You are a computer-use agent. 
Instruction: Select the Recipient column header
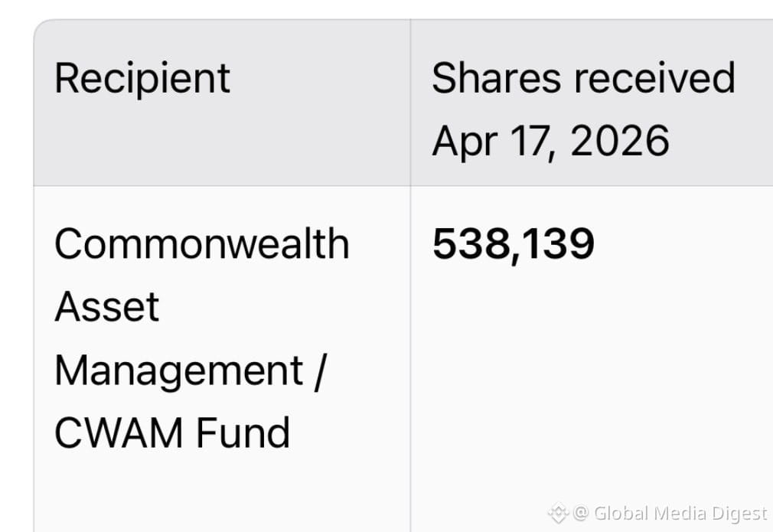pyautogui.click(x=142, y=78)
